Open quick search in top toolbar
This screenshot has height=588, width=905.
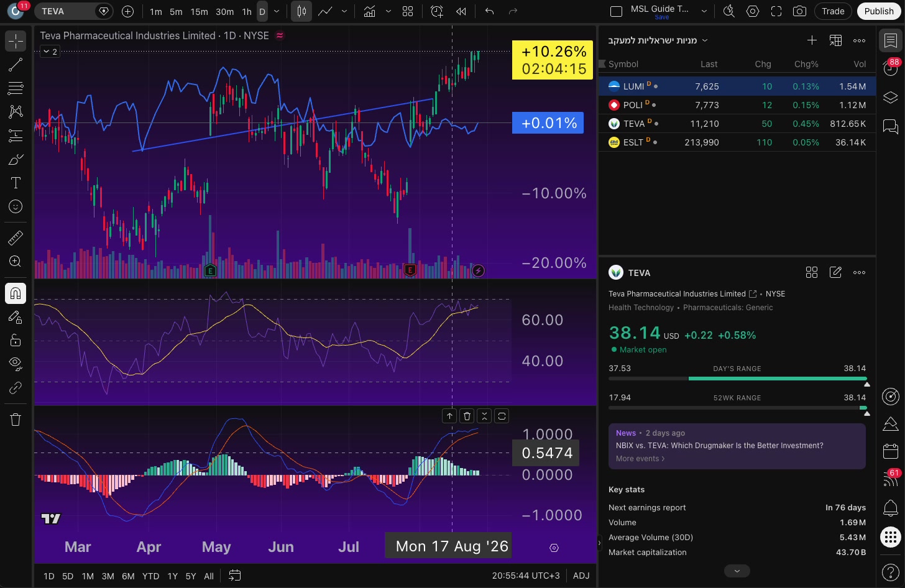tap(729, 11)
